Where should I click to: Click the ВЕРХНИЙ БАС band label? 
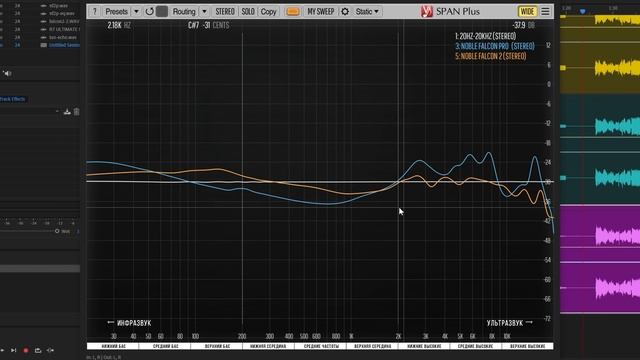pos(217,346)
